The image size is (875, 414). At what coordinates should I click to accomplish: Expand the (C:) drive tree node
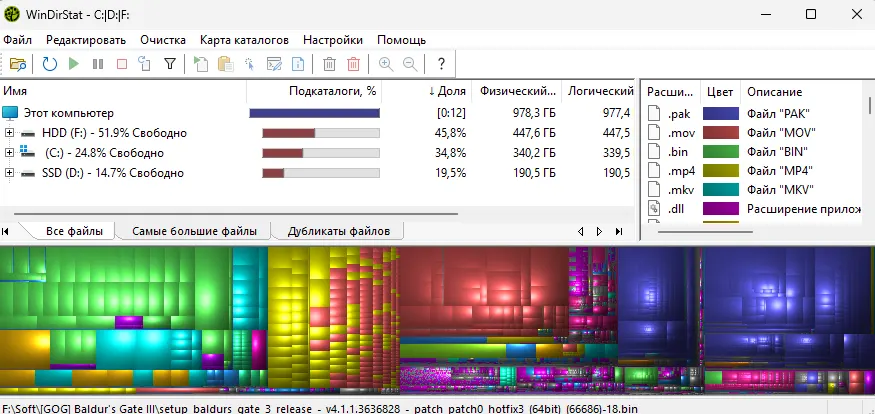pos(10,153)
